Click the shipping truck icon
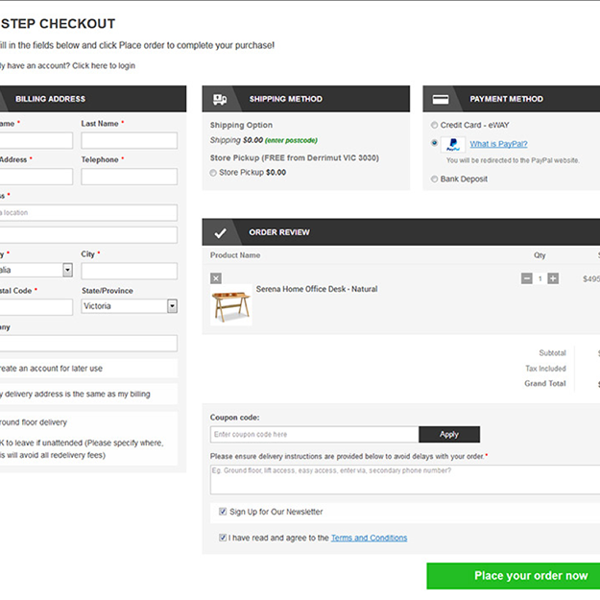 coord(220,99)
